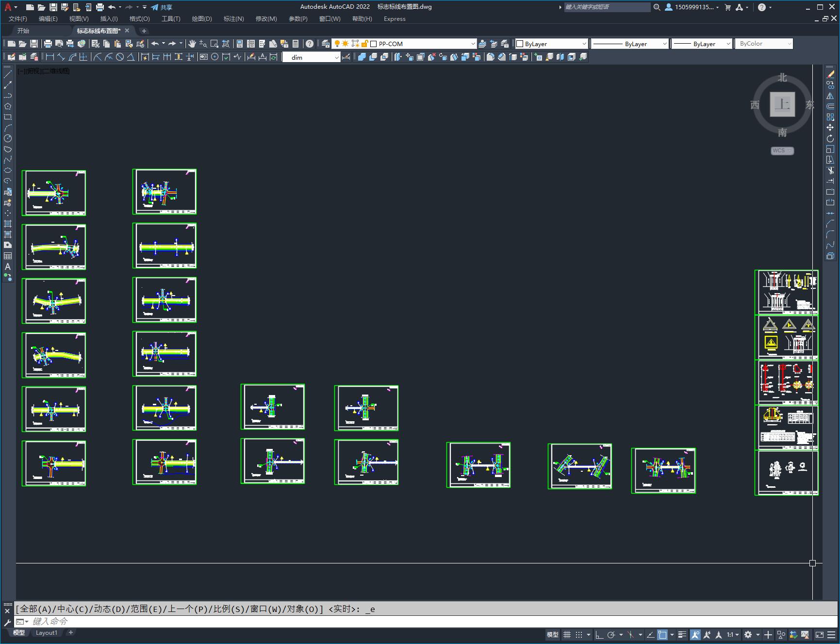Add a new drawing tab with plus
The width and height of the screenshot is (840, 644).
[144, 31]
